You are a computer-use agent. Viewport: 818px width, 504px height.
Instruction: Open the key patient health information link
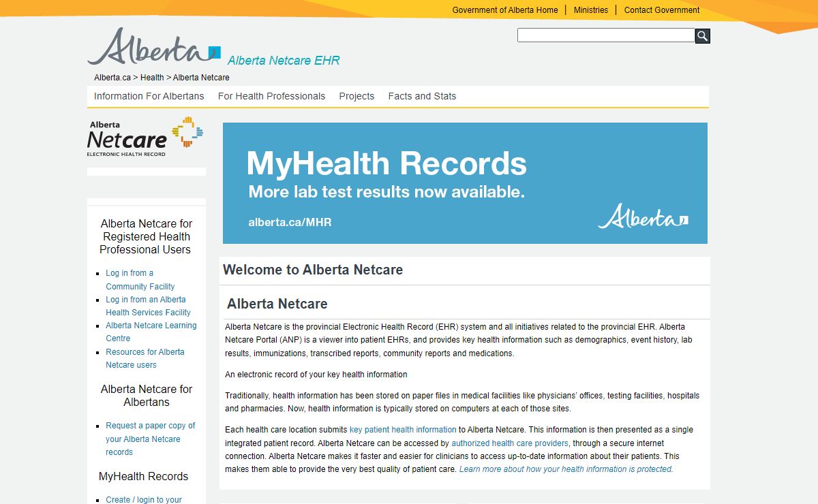(403, 430)
